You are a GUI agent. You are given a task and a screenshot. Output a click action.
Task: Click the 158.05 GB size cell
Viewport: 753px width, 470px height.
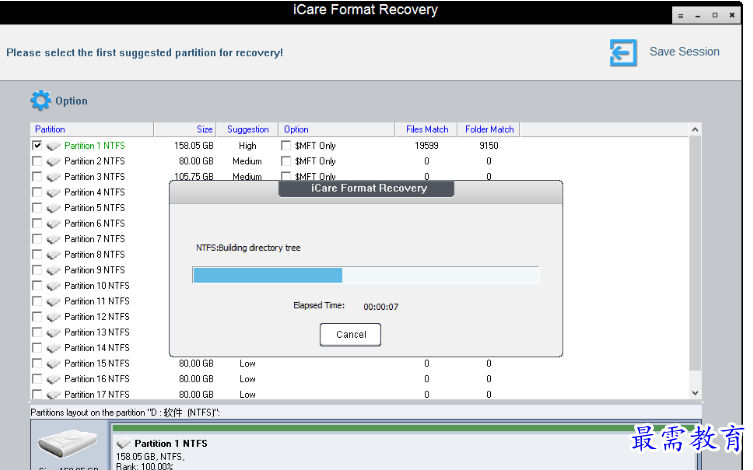pos(194,145)
